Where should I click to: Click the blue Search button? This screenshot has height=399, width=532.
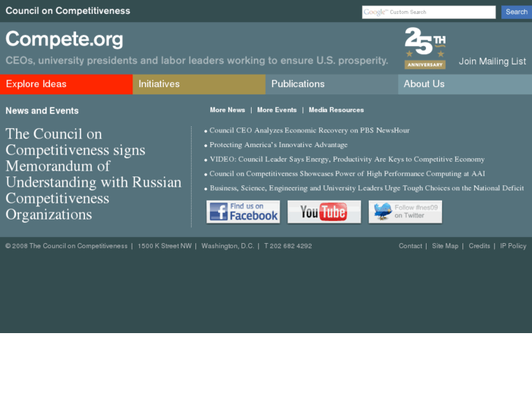[x=517, y=12]
